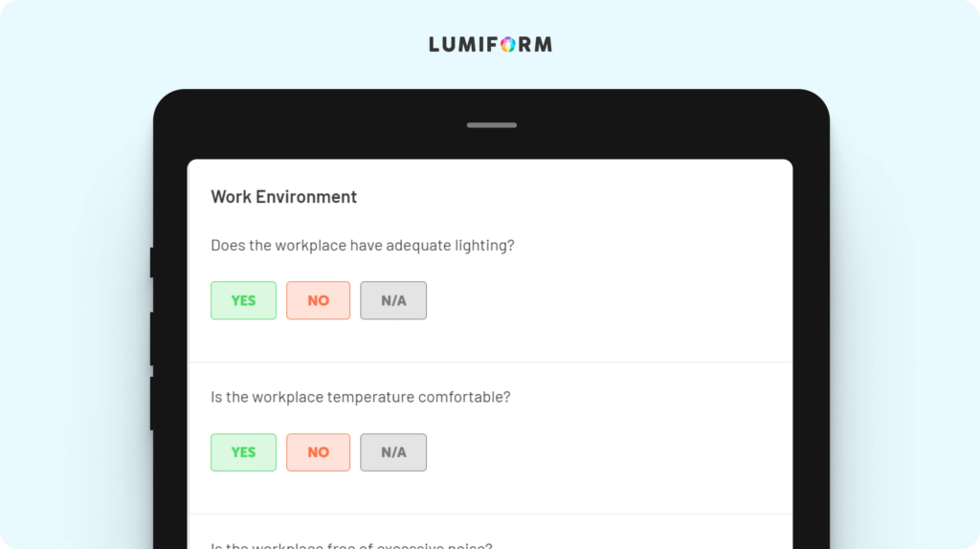Click the colorful O in Lumiform logo

508,44
